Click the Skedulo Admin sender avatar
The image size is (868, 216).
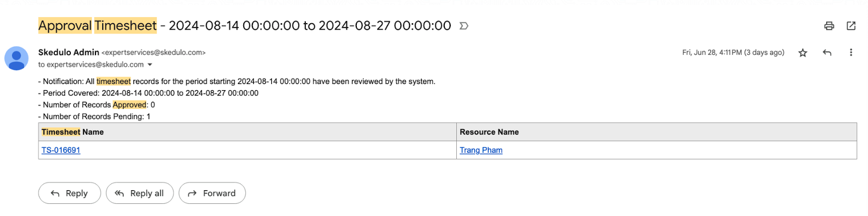[16, 58]
